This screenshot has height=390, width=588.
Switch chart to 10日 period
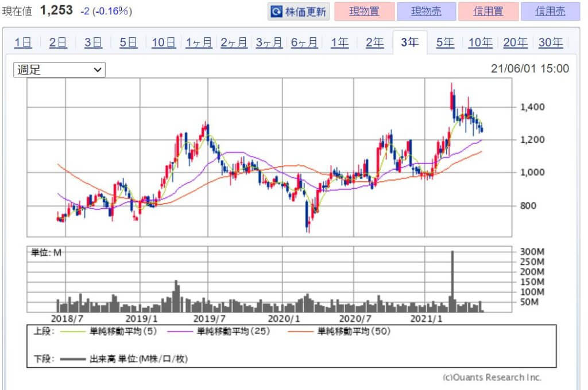[164, 42]
